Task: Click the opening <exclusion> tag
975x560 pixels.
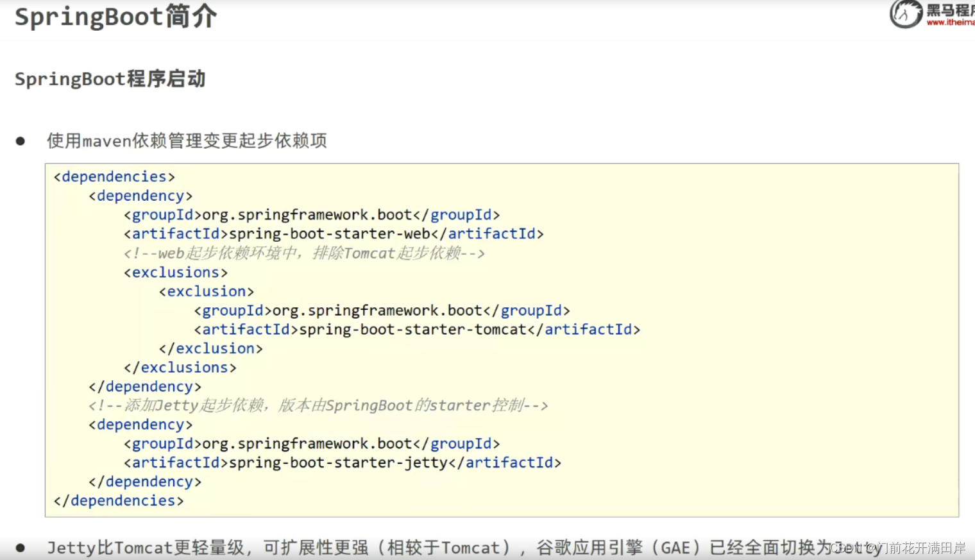Action: (207, 291)
